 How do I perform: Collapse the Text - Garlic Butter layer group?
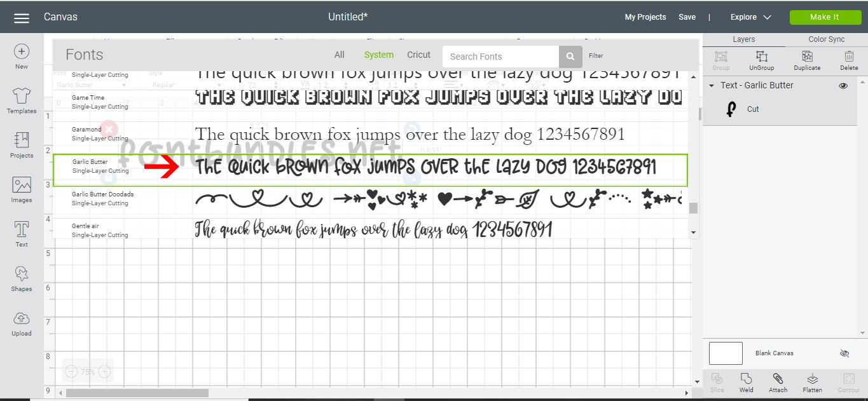[712, 85]
